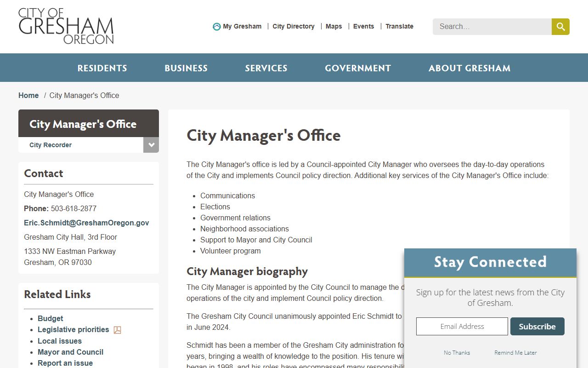This screenshot has height=368, width=588.
Task: Expand the City Recorder chevron dropdown
Action: coord(151,145)
